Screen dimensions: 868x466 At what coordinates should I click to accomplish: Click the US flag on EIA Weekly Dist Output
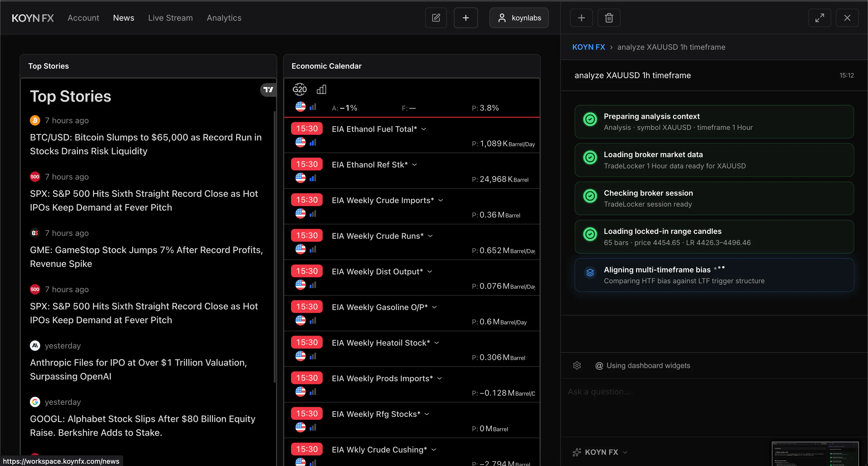[301, 285]
